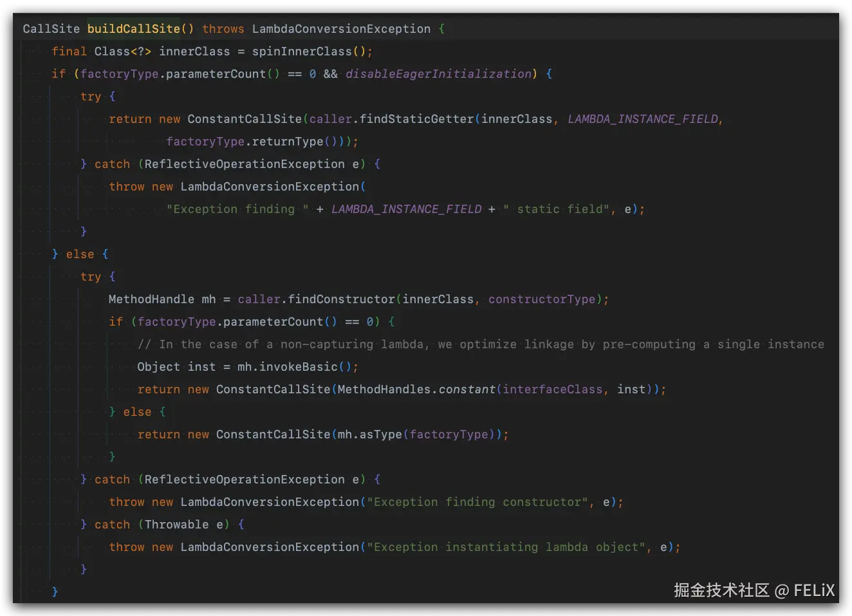Select the disableEagerInitialization identifier
852x616 pixels.
coord(438,74)
